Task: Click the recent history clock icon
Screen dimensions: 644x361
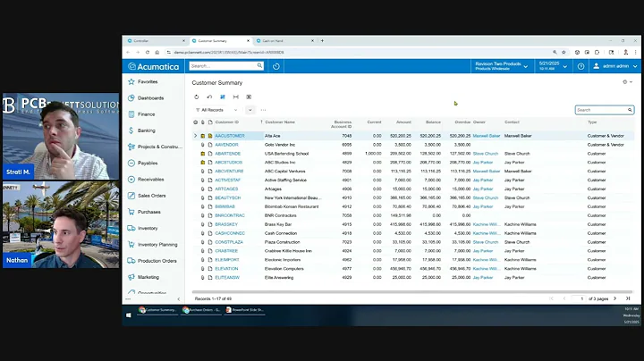Action: coord(276,66)
